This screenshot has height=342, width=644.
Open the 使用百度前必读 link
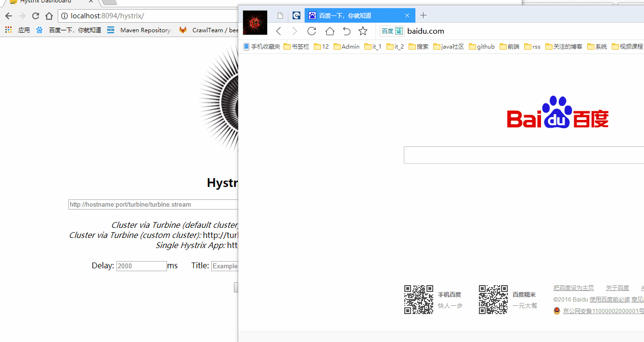(610, 300)
